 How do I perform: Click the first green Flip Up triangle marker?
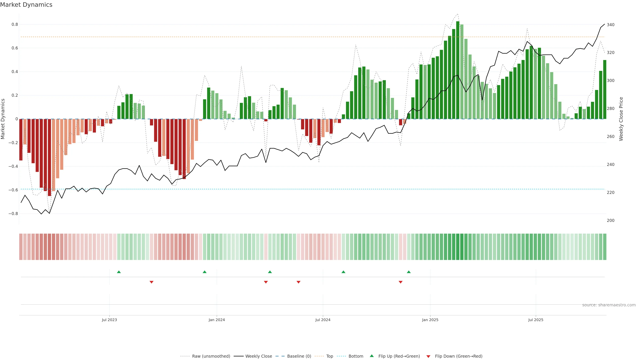[119, 272]
